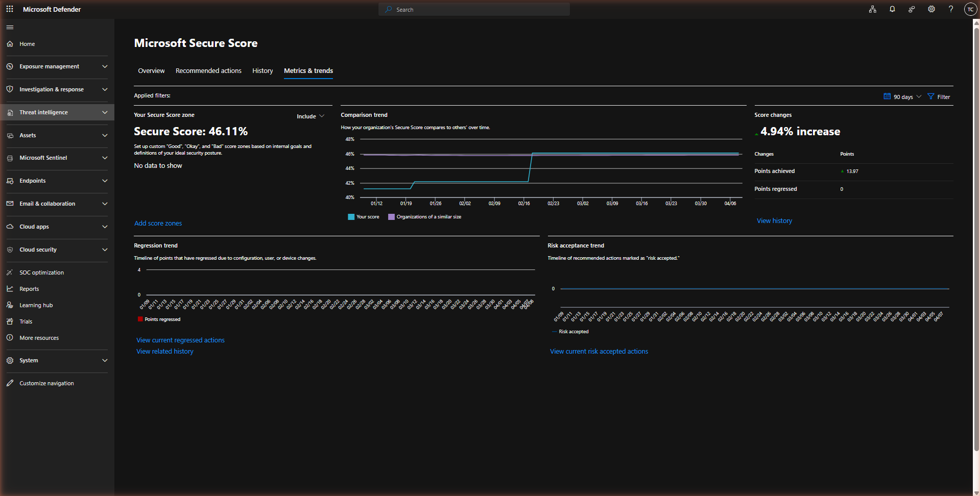Collapse the navigation hamburger menu
The image size is (980, 496).
click(x=10, y=27)
